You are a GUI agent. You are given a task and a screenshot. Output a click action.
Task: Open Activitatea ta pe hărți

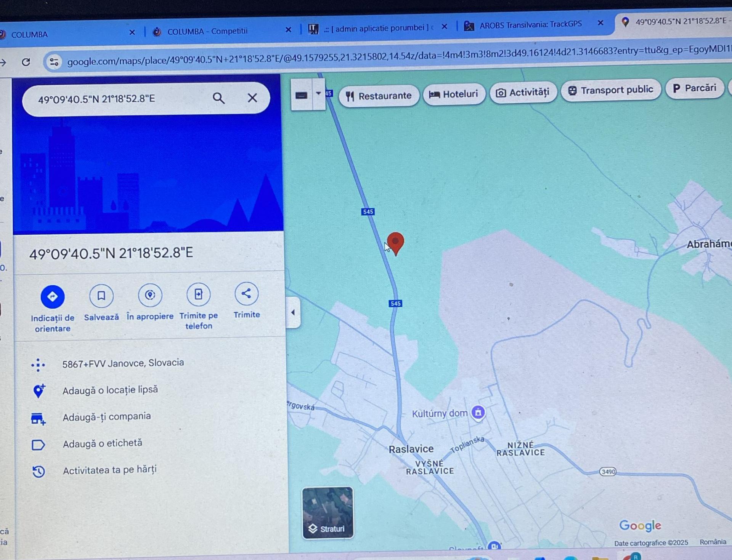point(109,470)
